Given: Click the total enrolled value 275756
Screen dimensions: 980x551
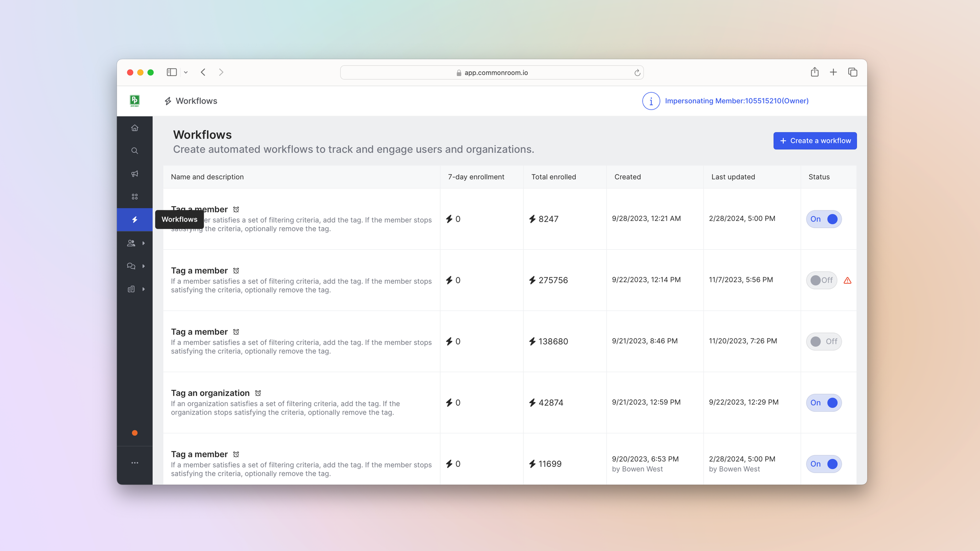Looking at the screenshot, I should (x=553, y=280).
